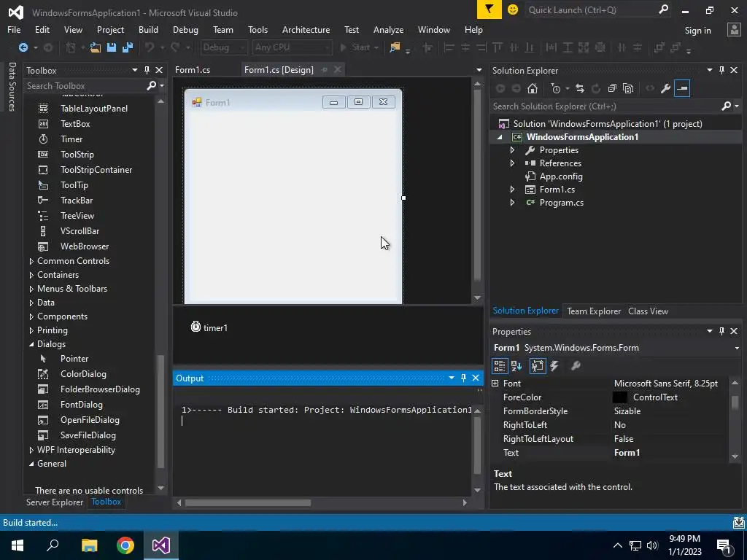This screenshot has width=747, height=560.
Task: Expand Containers group in Toolbox
Action: (x=31, y=275)
